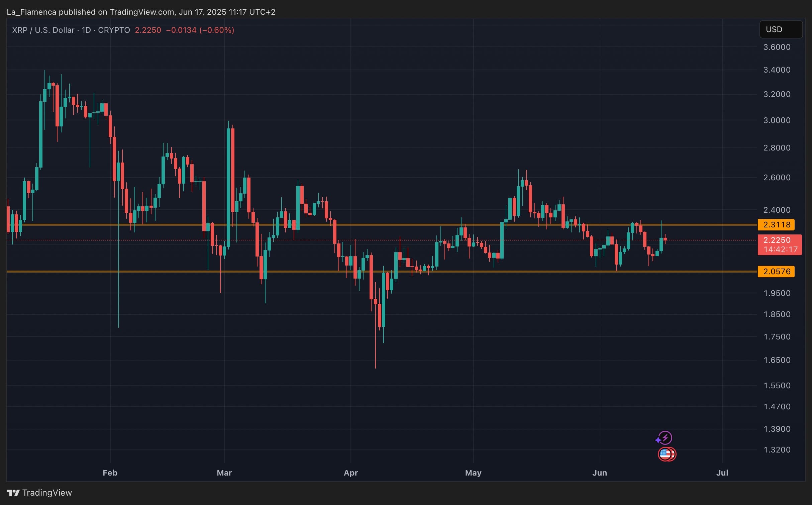Click the Jul label on time axis
Image resolution: width=812 pixels, height=505 pixels.
coord(722,473)
